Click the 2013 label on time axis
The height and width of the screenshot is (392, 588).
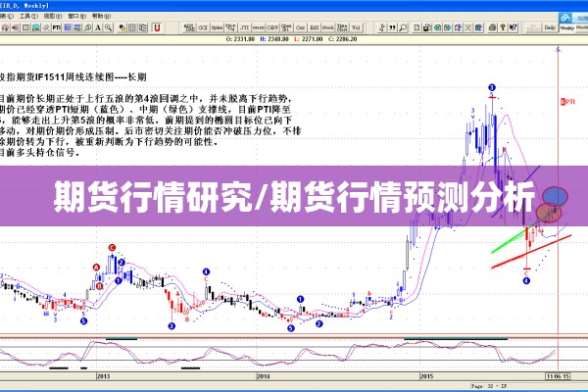(x=103, y=376)
